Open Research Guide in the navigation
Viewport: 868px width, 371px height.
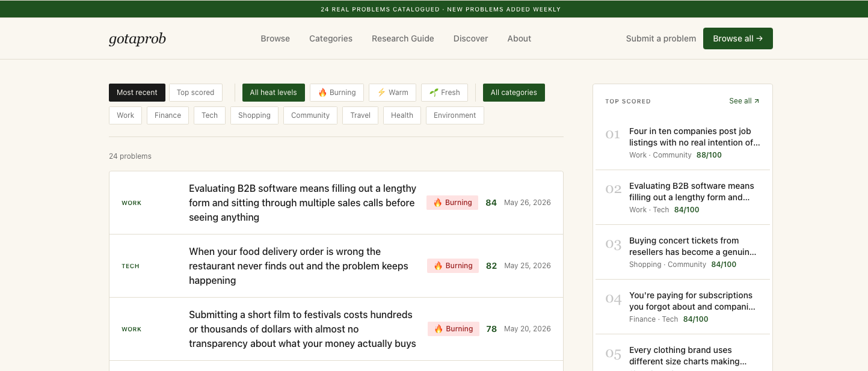pos(403,38)
